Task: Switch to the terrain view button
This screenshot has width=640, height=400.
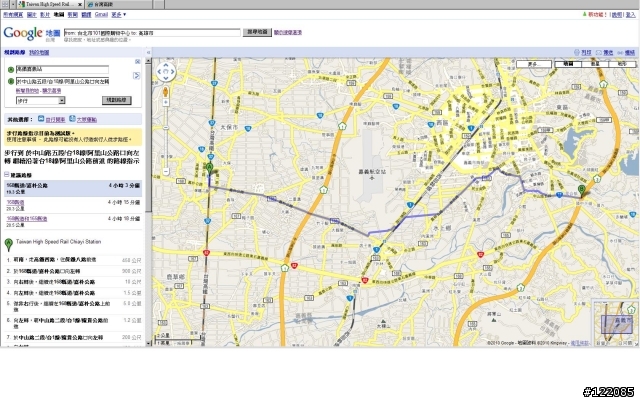Action: click(x=622, y=64)
